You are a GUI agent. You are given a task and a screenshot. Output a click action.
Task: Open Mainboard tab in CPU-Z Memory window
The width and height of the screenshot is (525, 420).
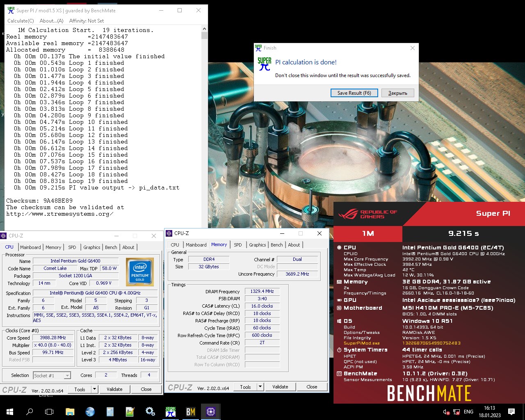(196, 245)
